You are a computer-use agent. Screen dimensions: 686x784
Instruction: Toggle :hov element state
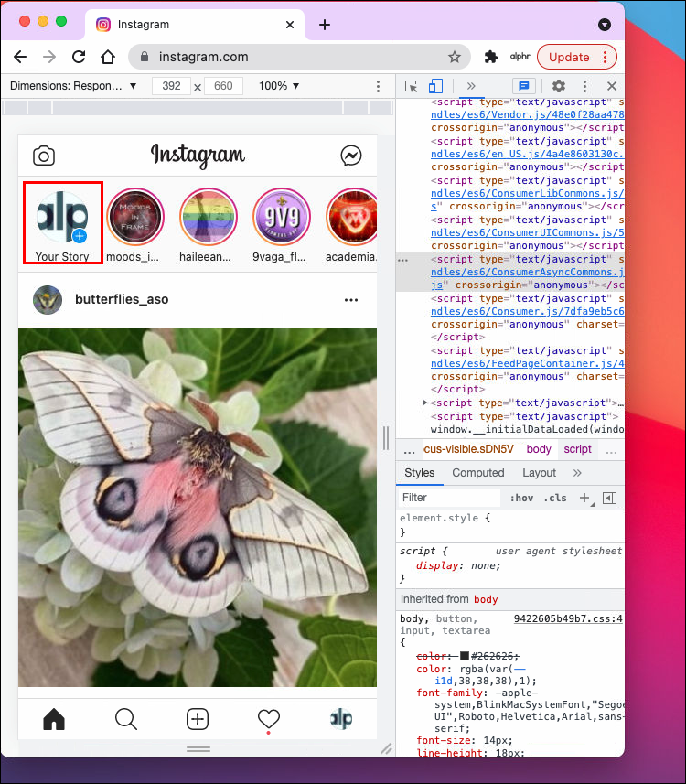(x=521, y=498)
